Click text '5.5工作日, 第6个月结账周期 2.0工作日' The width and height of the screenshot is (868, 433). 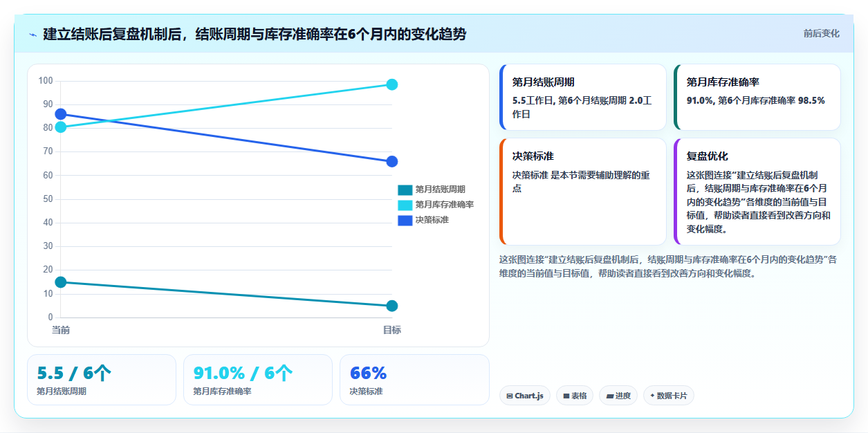pos(582,107)
